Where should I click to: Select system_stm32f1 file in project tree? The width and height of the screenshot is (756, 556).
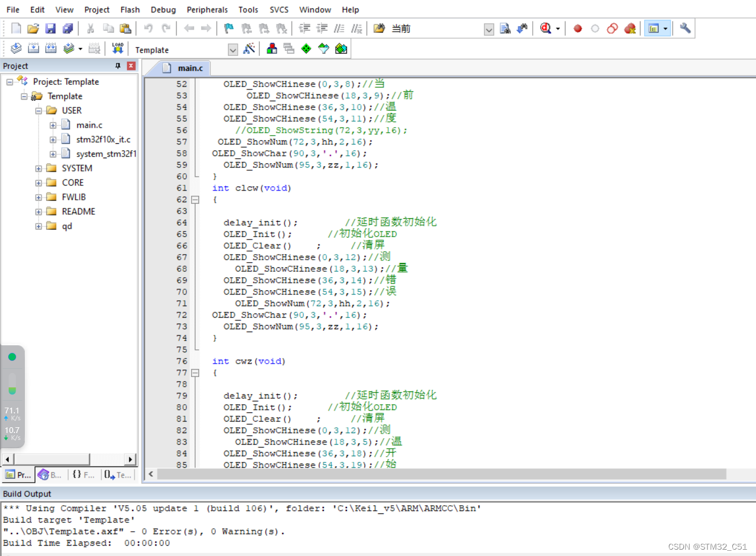[106, 154]
